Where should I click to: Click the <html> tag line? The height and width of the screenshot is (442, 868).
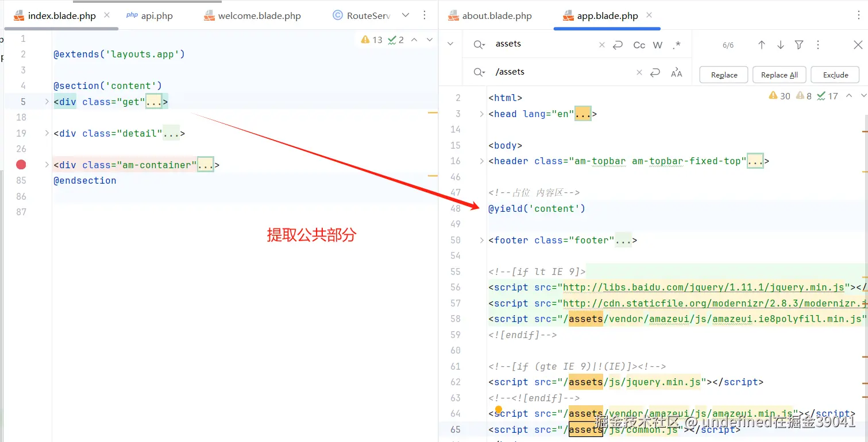coord(506,98)
